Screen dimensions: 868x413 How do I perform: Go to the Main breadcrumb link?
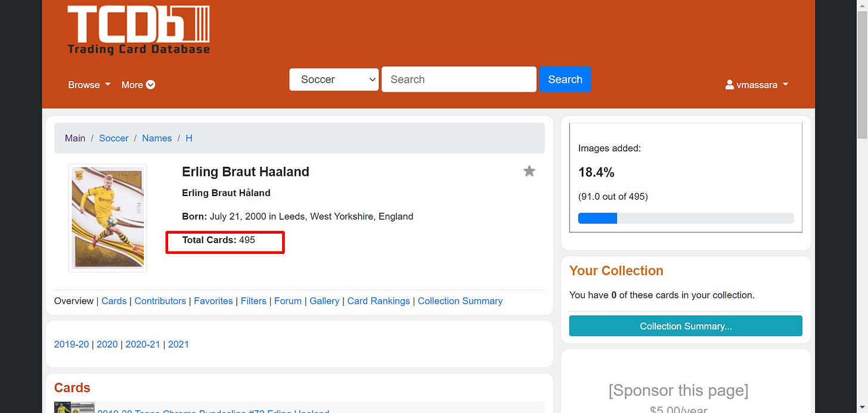(75, 138)
